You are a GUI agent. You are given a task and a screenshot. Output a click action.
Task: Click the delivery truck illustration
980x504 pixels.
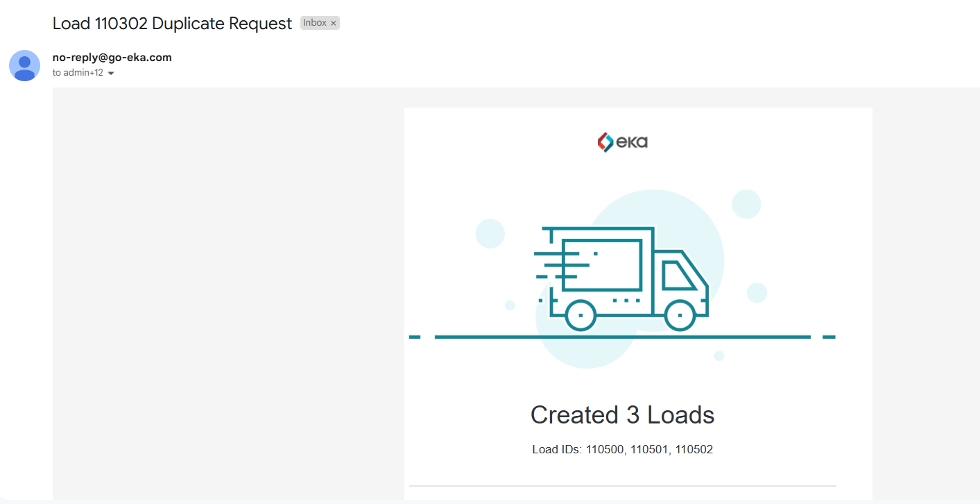[x=622, y=278]
